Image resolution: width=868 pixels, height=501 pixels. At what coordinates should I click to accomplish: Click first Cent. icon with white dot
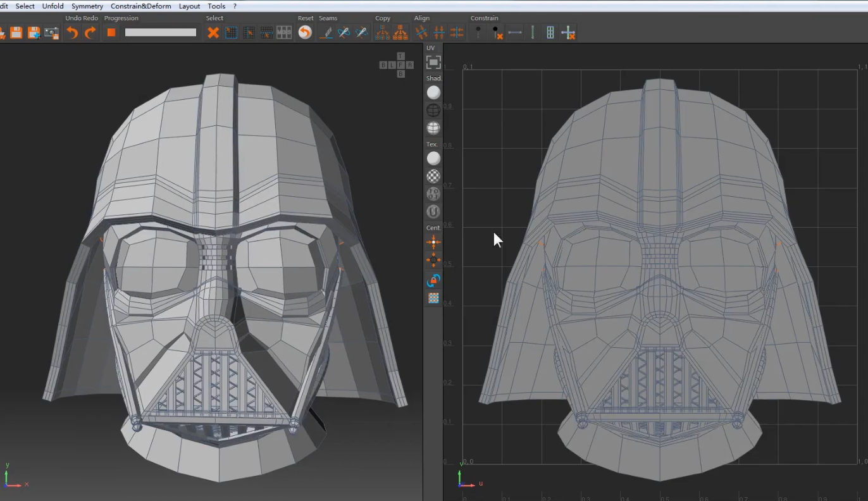(x=433, y=242)
